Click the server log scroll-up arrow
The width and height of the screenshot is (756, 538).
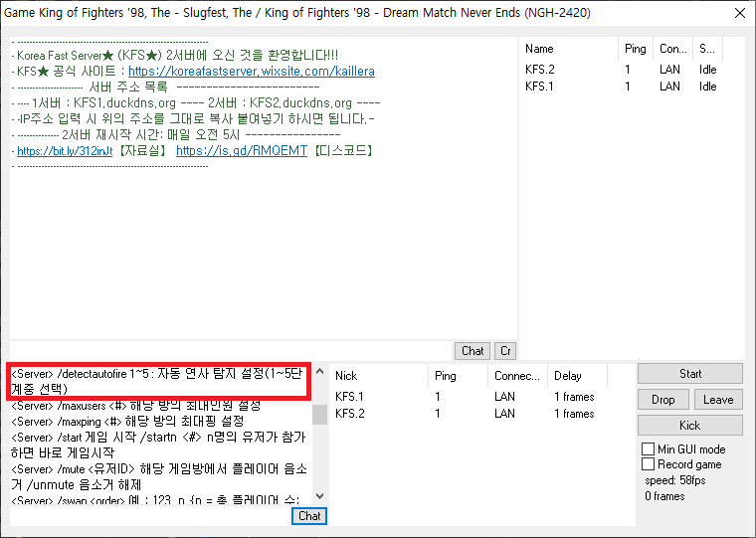click(319, 372)
